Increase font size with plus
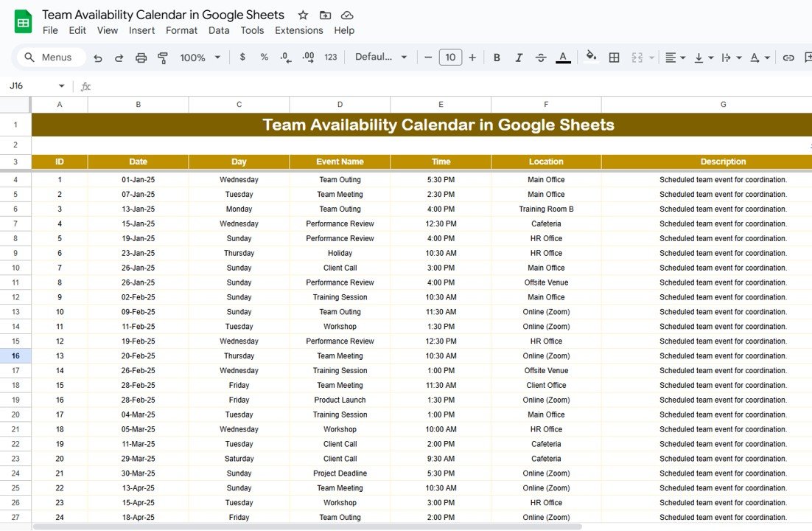The height and width of the screenshot is (531, 812). (x=472, y=57)
